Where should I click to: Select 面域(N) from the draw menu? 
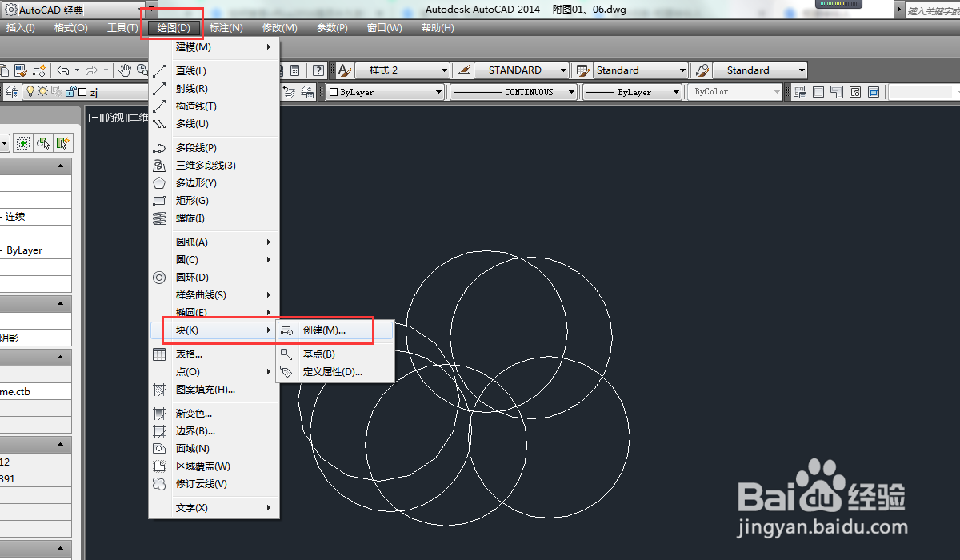click(214, 449)
